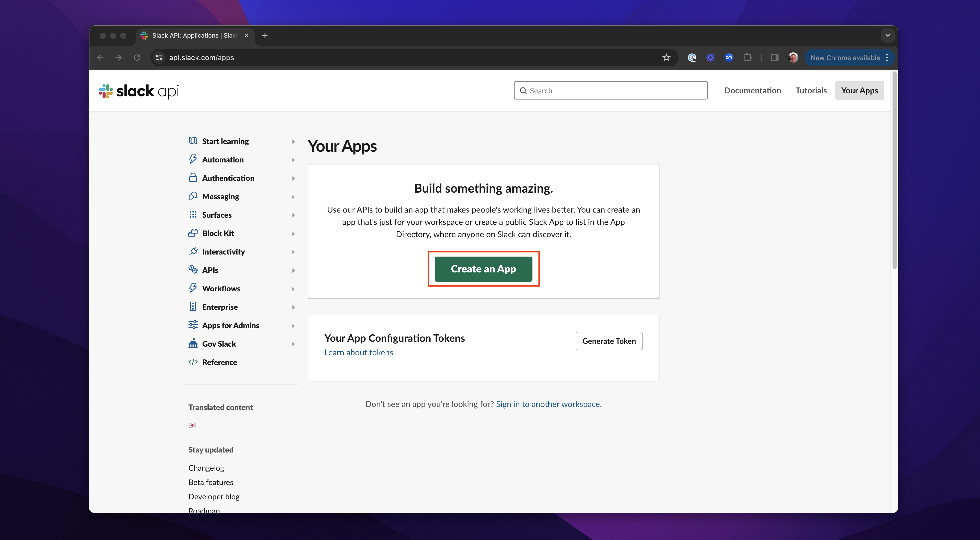Screen dimensions: 980x540
Task: Click the bookmark star in address bar
Action: pyautogui.click(x=666, y=58)
